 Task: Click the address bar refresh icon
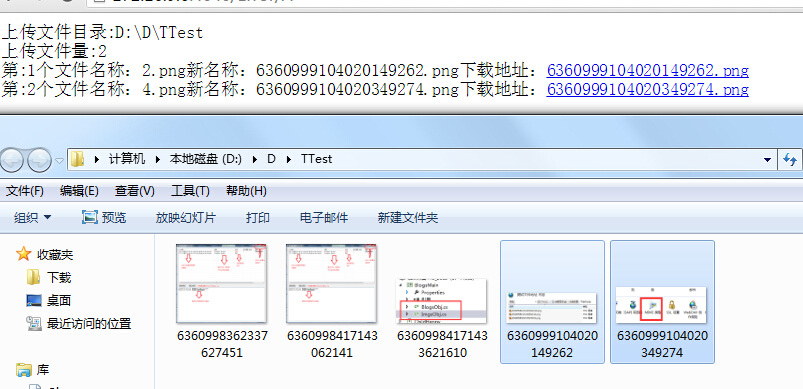point(790,160)
